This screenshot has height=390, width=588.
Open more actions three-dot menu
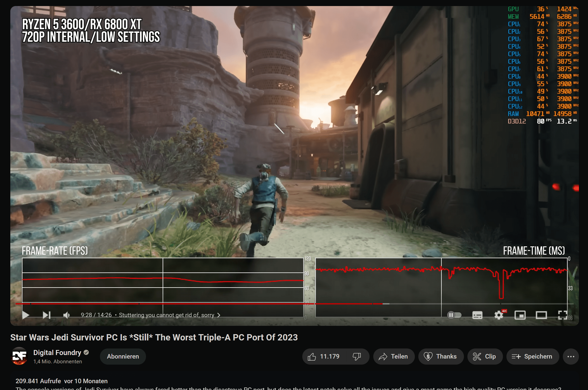571,357
